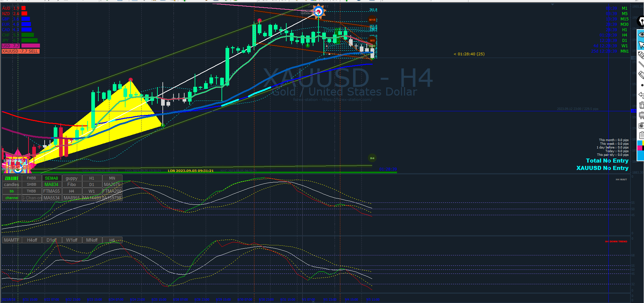The image size is (644, 303).
Task: Toggle the MNoff button
Action: pyautogui.click(x=92, y=240)
